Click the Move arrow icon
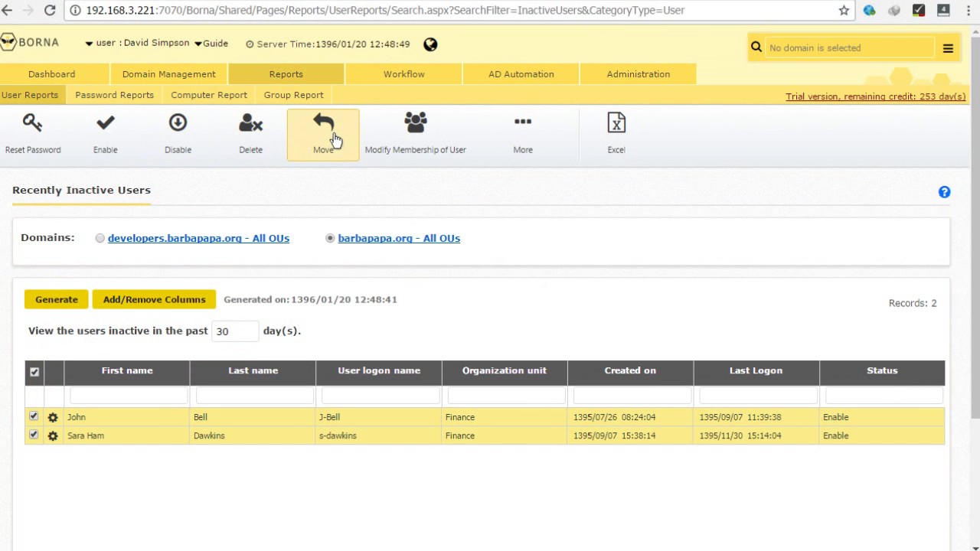 point(323,123)
